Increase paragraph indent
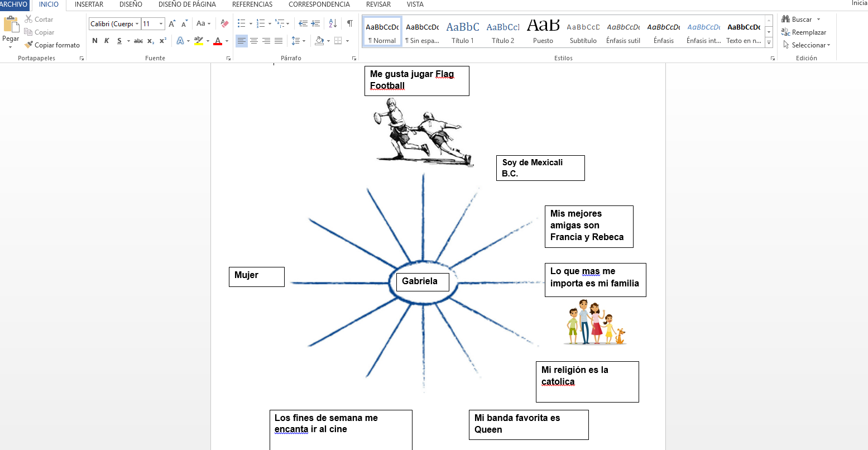Screen dimensions: 868x450 [315, 23]
